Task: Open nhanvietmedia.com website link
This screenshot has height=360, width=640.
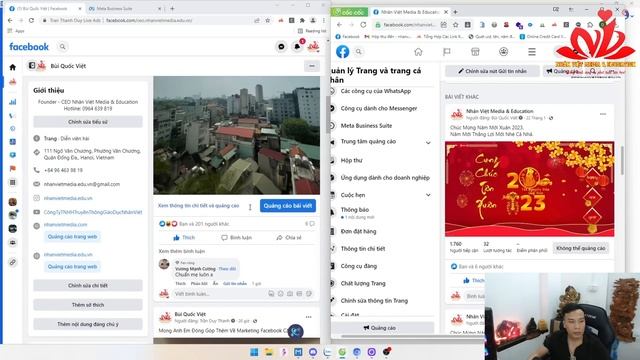Action: [66, 225]
